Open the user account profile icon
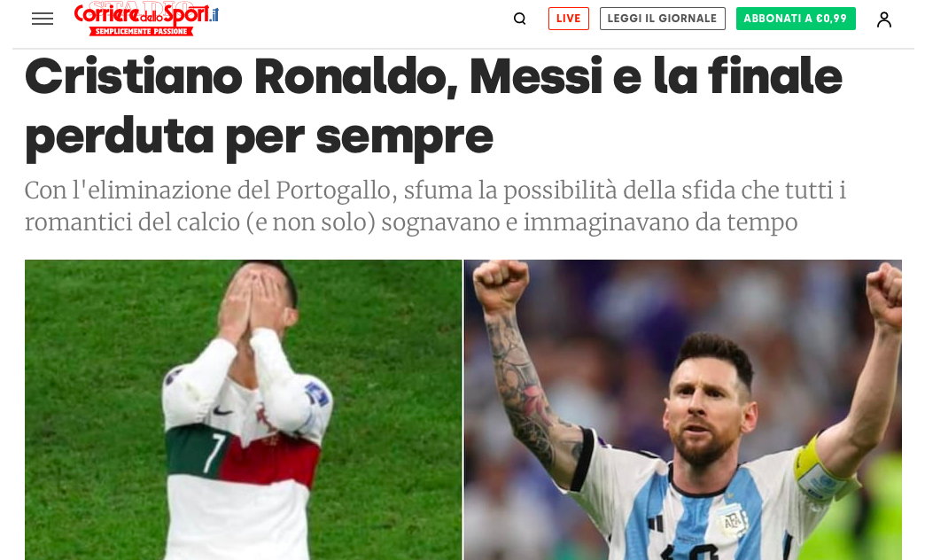925x560 pixels. tap(883, 19)
